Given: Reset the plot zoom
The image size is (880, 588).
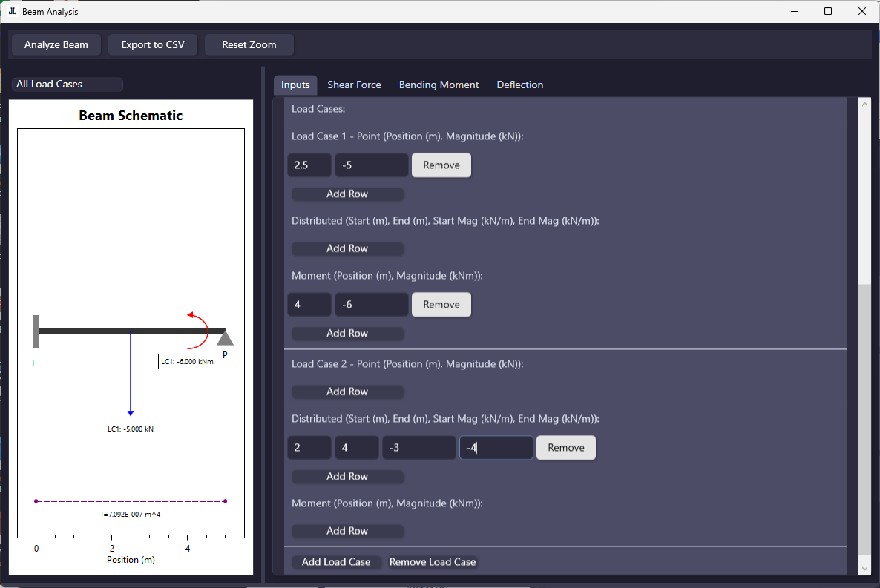Looking at the screenshot, I should click(x=249, y=45).
